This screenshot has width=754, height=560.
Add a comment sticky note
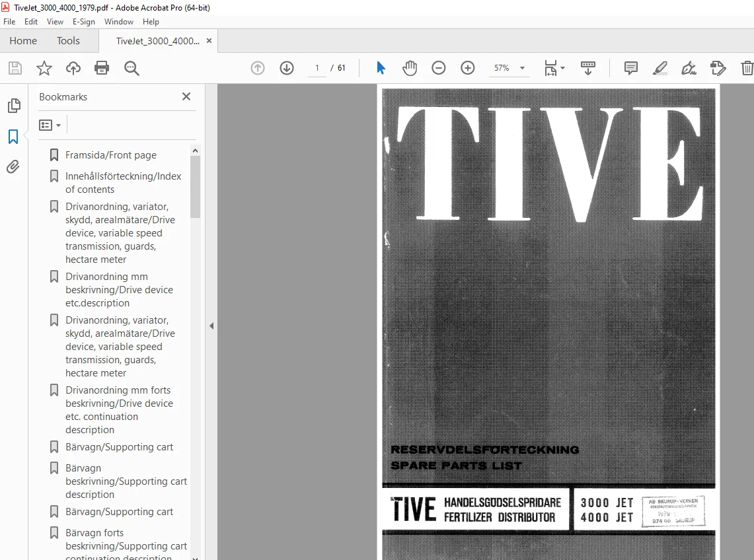[x=631, y=68]
